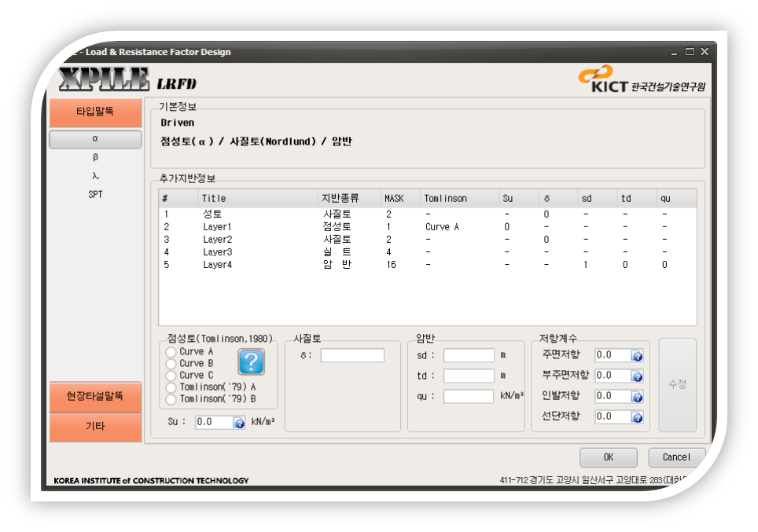
Task: Select the β method in sidebar
Action: (x=95, y=157)
